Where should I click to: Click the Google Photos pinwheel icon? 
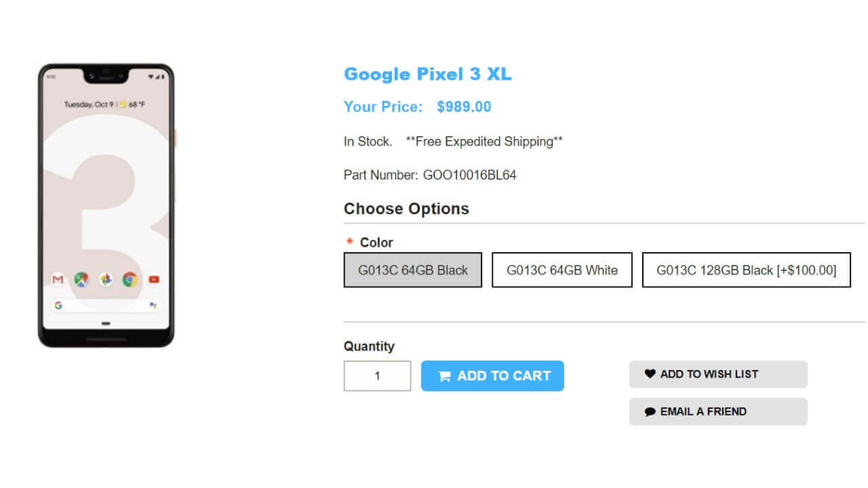pyautogui.click(x=106, y=279)
